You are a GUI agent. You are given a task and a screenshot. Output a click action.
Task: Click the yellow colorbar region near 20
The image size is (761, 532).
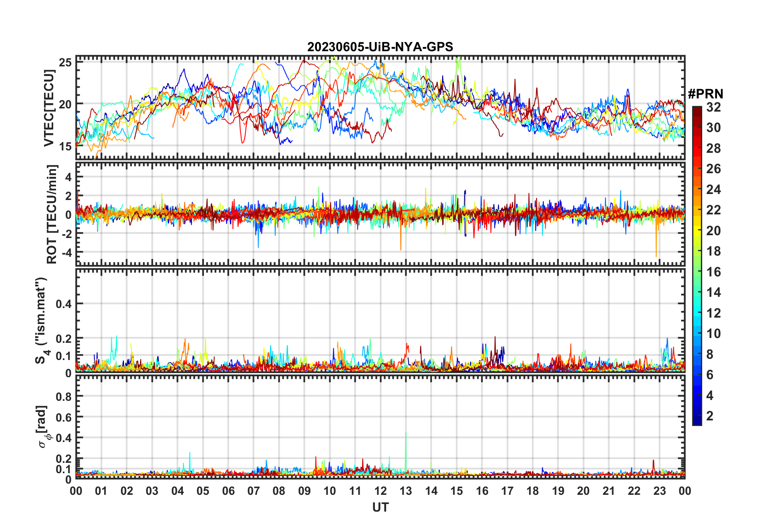tap(697, 231)
